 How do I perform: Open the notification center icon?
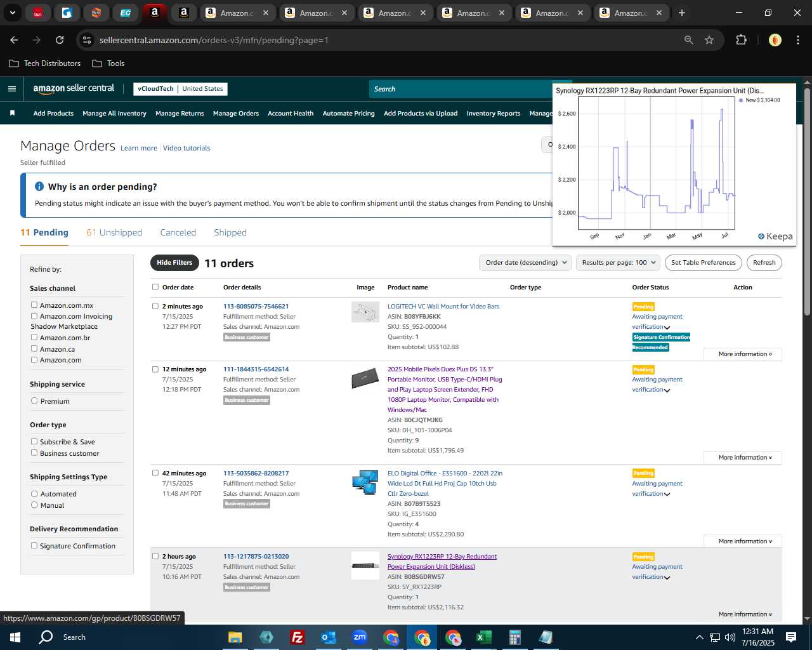(791, 637)
